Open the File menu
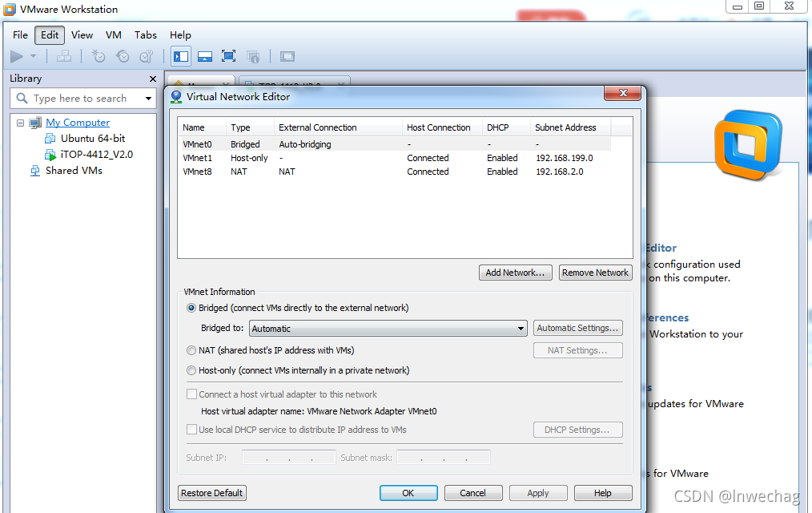The height and width of the screenshot is (513, 812). pos(20,34)
